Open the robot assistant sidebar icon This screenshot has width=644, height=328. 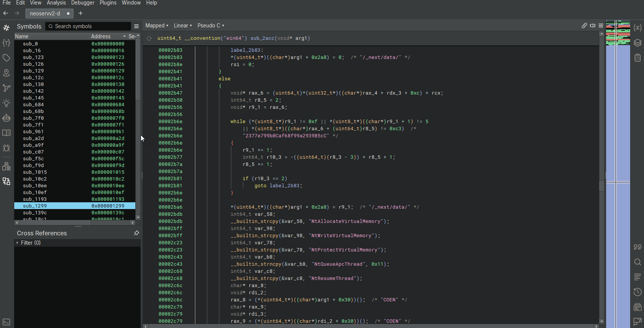click(6, 118)
